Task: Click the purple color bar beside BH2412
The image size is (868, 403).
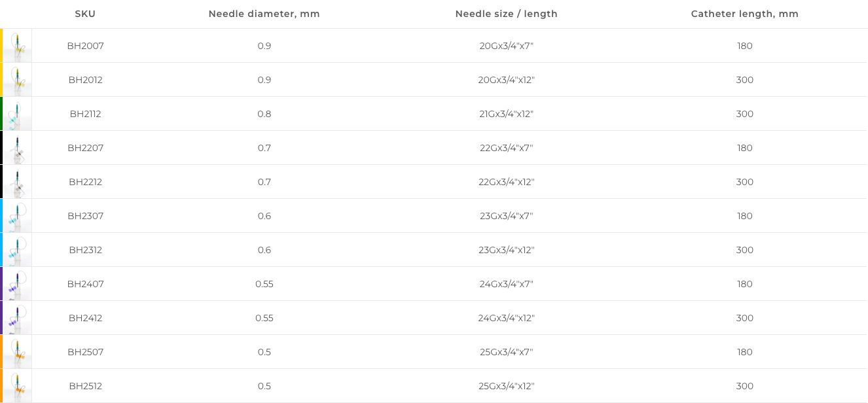Action: point(1,318)
